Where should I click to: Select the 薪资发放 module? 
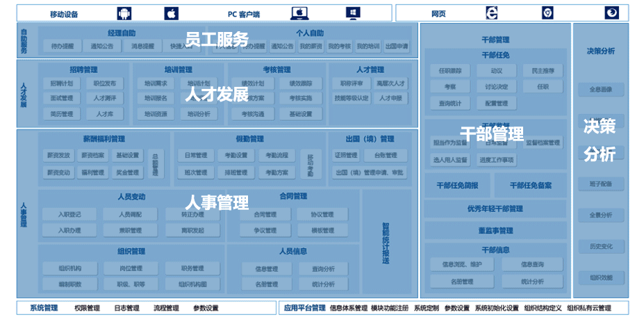(58, 155)
